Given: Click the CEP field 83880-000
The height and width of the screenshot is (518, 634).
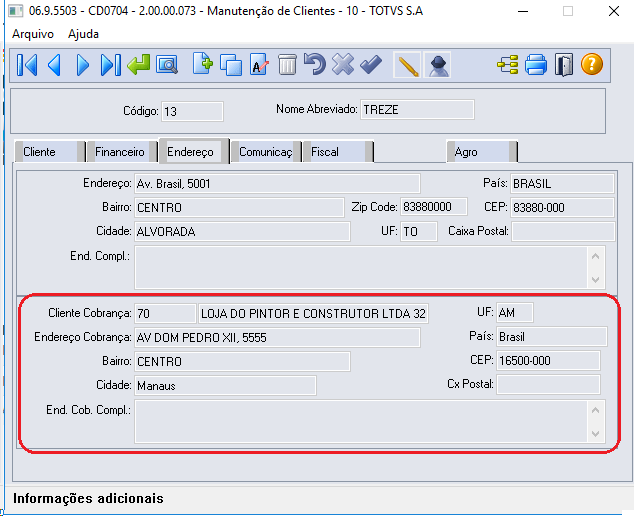Looking at the screenshot, I should point(562,207).
